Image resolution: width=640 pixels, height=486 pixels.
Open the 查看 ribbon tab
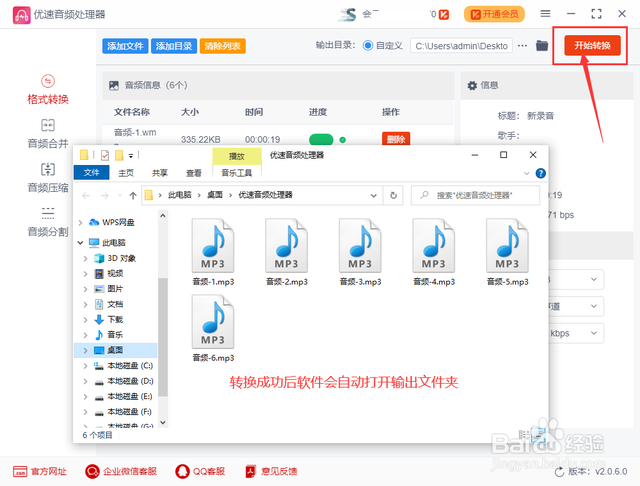193,173
